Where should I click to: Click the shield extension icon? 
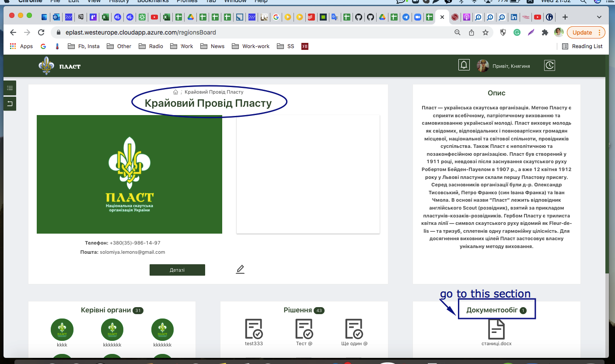[x=503, y=32]
